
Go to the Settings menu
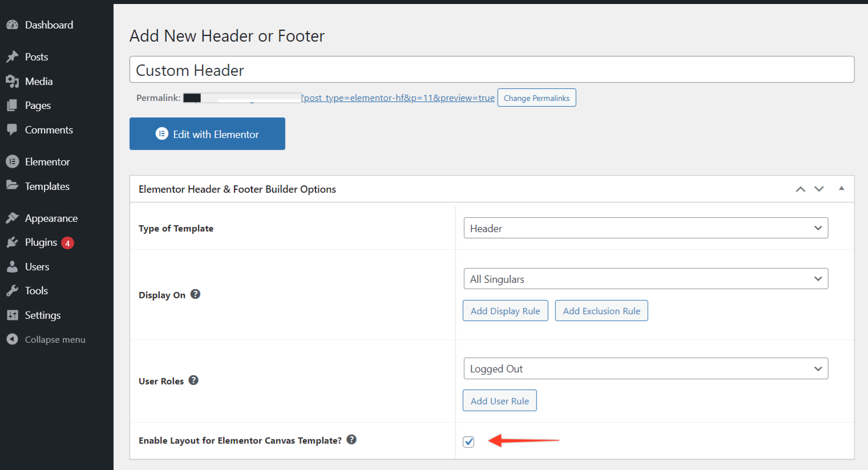(x=42, y=315)
